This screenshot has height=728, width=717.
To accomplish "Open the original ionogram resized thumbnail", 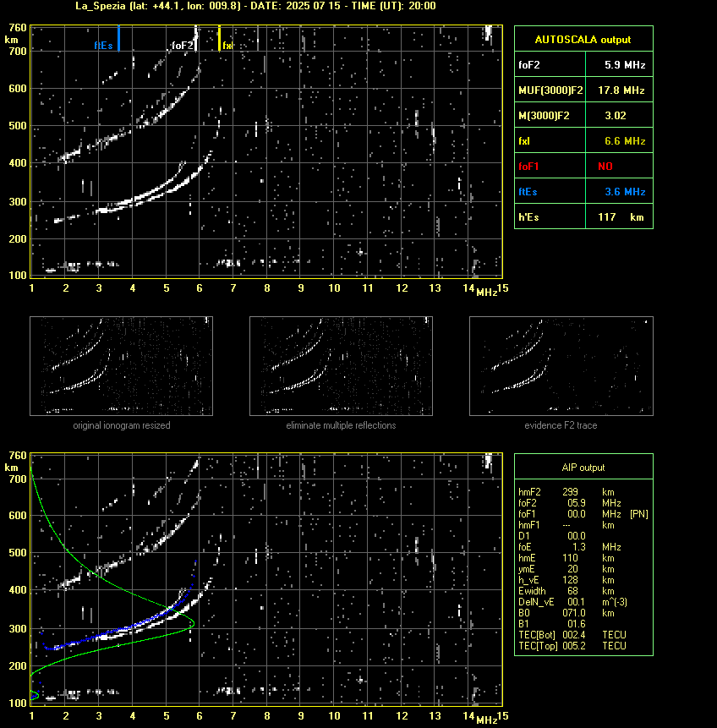I will tap(121, 366).
